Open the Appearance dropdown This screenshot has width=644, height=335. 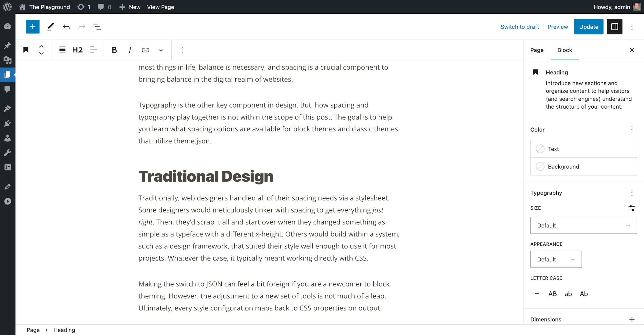(x=556, y=259)
